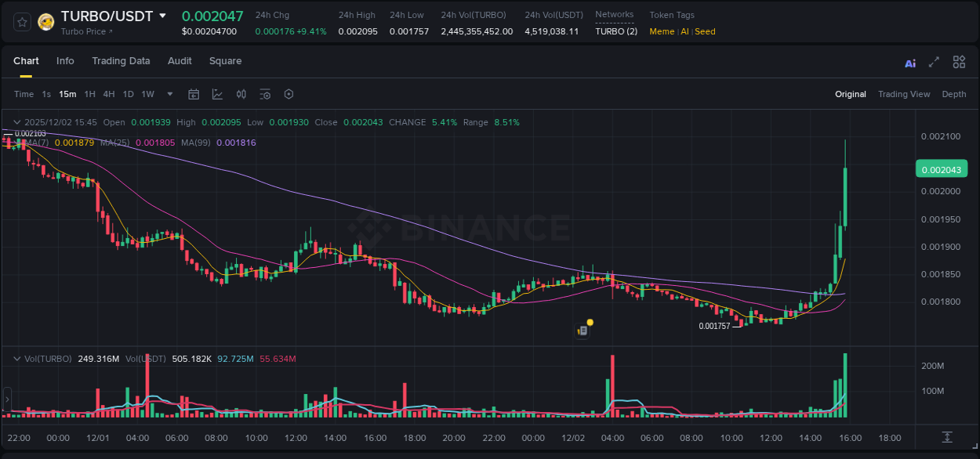The height and width of the screenshot is (459, 980).
Task: Select the Meme token tag
Action: click(x=662, y=31)
